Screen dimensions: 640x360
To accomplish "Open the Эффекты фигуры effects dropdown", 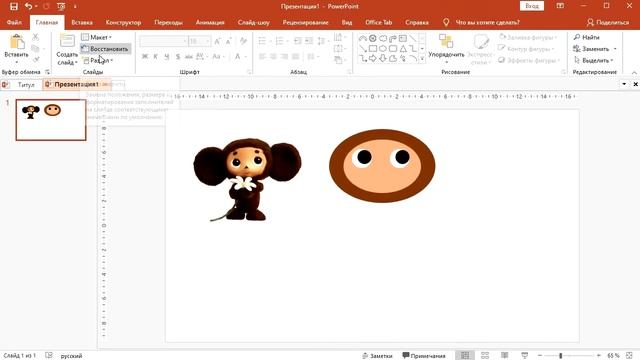I will [x=528, y=60].
